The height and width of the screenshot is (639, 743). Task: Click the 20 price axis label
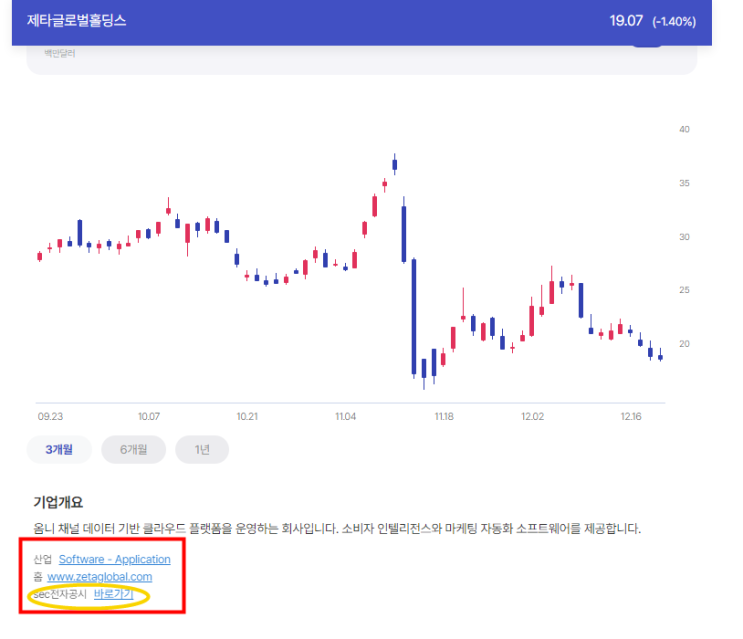[684, 344]
